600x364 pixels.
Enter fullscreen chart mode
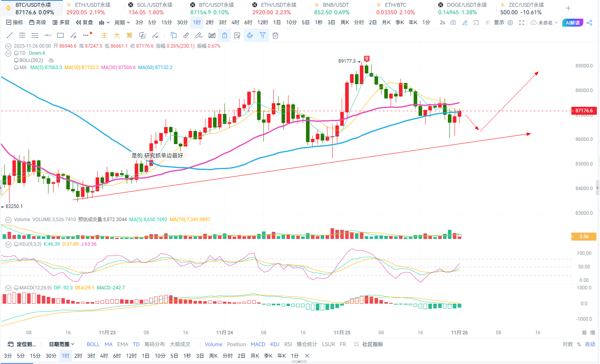tap(522, 23)
